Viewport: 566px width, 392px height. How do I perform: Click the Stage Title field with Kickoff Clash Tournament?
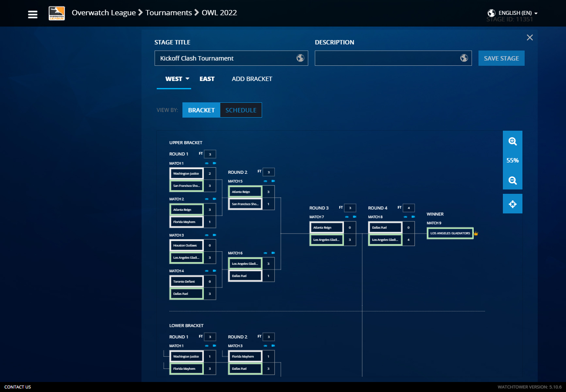(231, 58)
